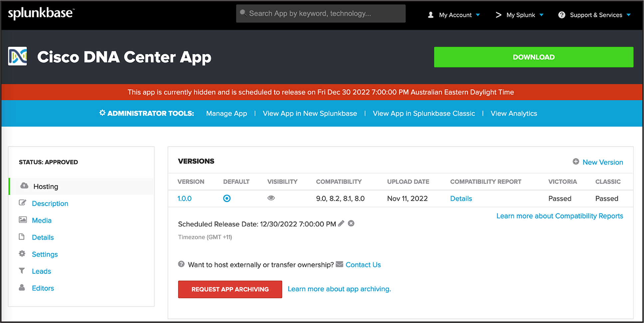Screen dimensions: 644x323
Task: Go to Details in the sidebar
Action: [x=43, y=237]
